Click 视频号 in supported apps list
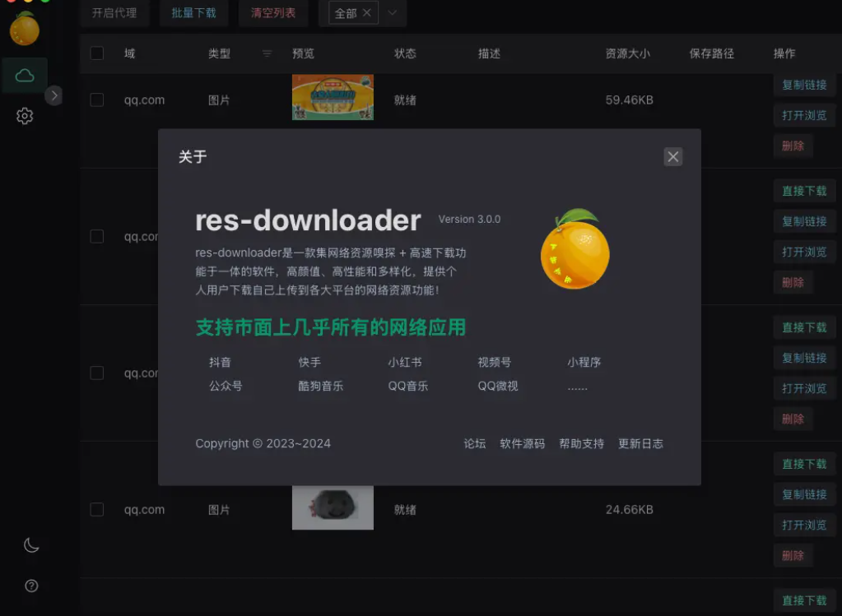Screen dimensions: 842x616 point(495,362)
